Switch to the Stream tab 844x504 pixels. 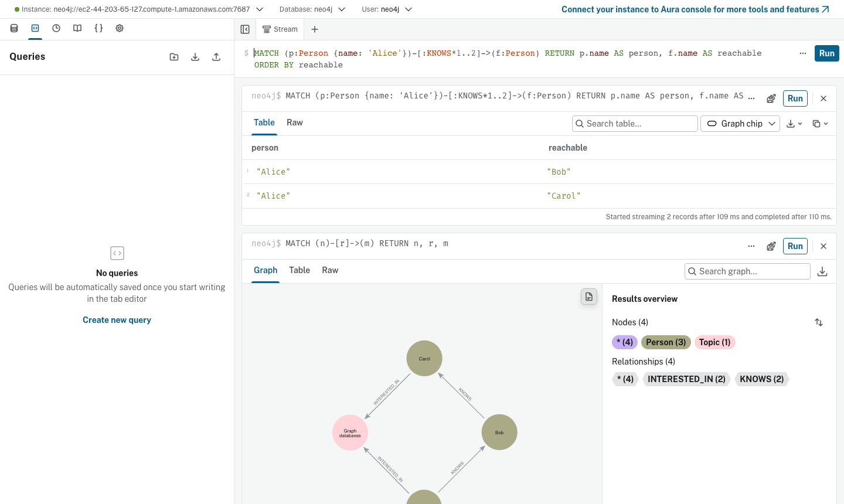[280, 29]
